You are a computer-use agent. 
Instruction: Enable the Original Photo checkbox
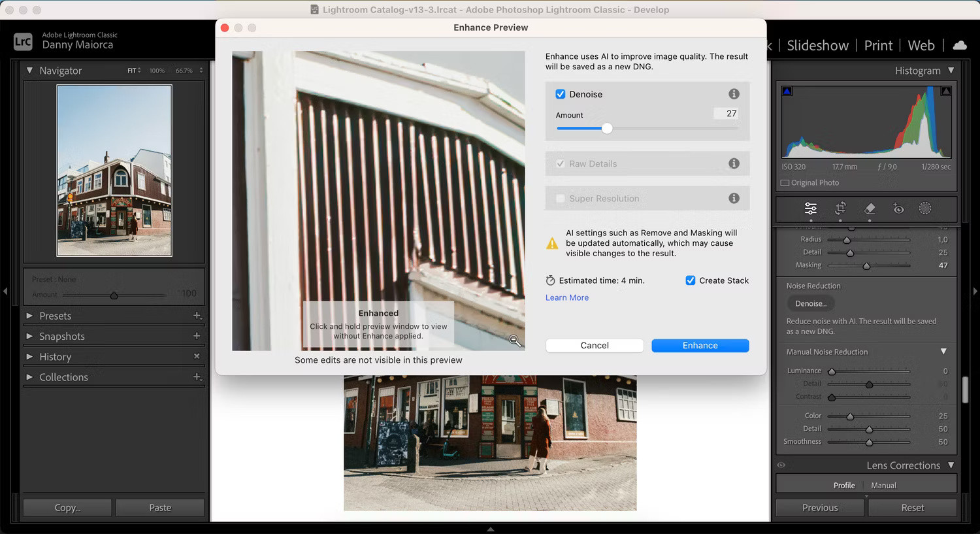click(785, 183)
